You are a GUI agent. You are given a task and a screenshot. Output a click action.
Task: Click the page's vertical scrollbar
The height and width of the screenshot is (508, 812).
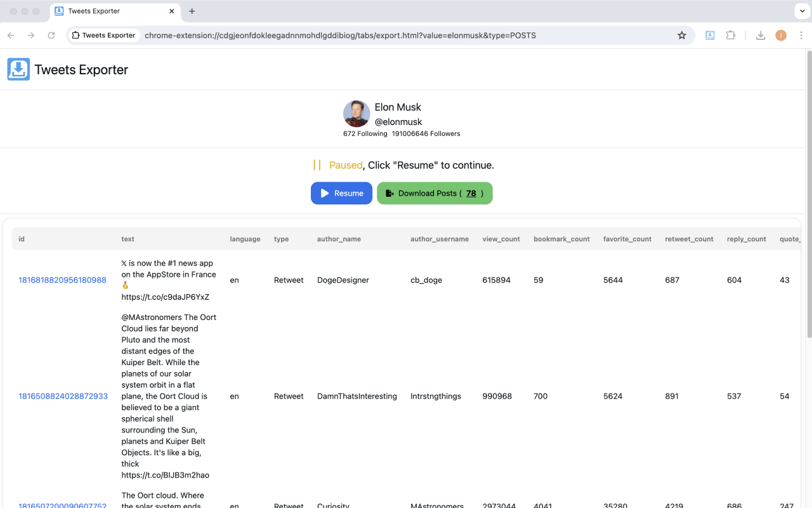click(x=808, y=190)
